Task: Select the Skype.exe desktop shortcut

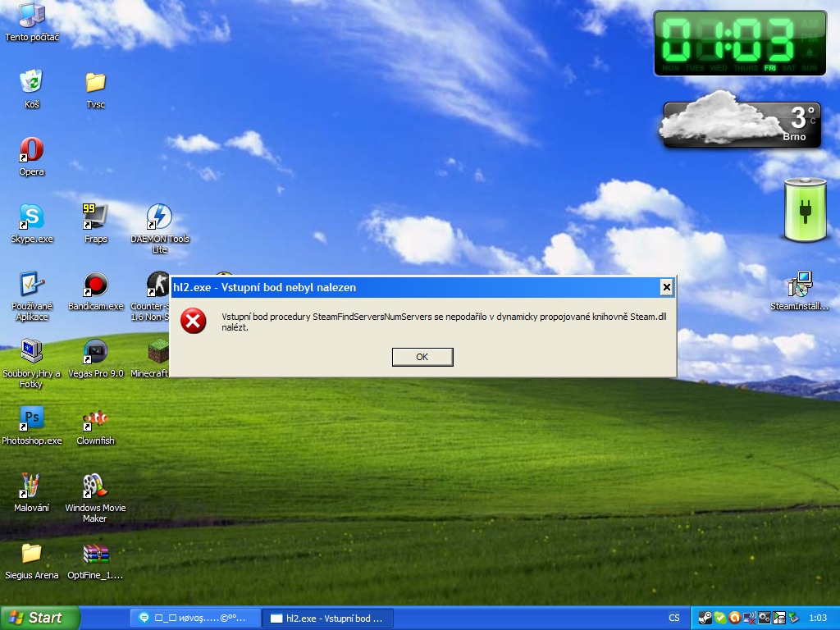Action: tap(32, 224)
